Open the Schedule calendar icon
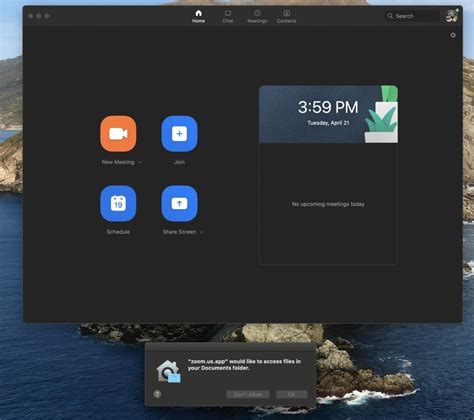Viewport: 474px width, 420px height. tap(118, 203)
